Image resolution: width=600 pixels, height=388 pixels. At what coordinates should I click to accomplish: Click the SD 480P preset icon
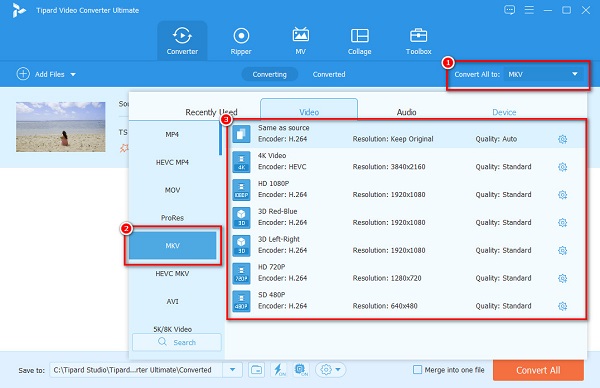coord(241,301)
